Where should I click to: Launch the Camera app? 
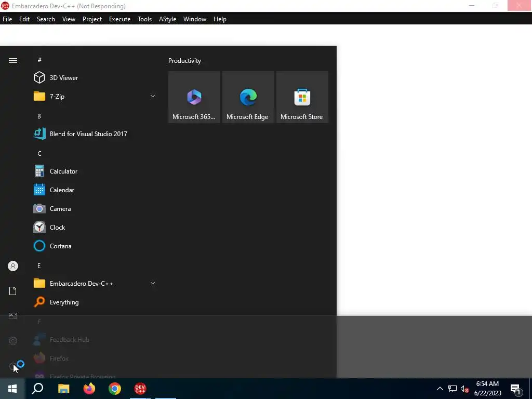(x=95, y=209)
